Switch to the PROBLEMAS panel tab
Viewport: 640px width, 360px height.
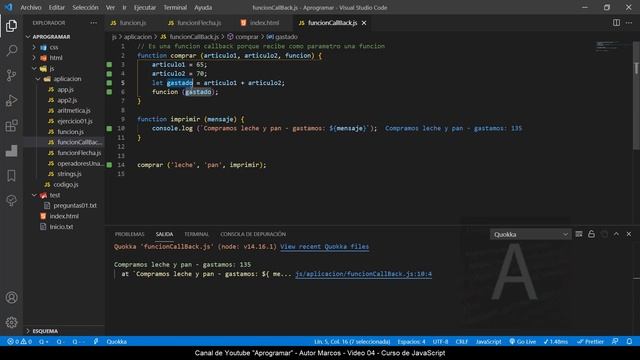(129, 234)
